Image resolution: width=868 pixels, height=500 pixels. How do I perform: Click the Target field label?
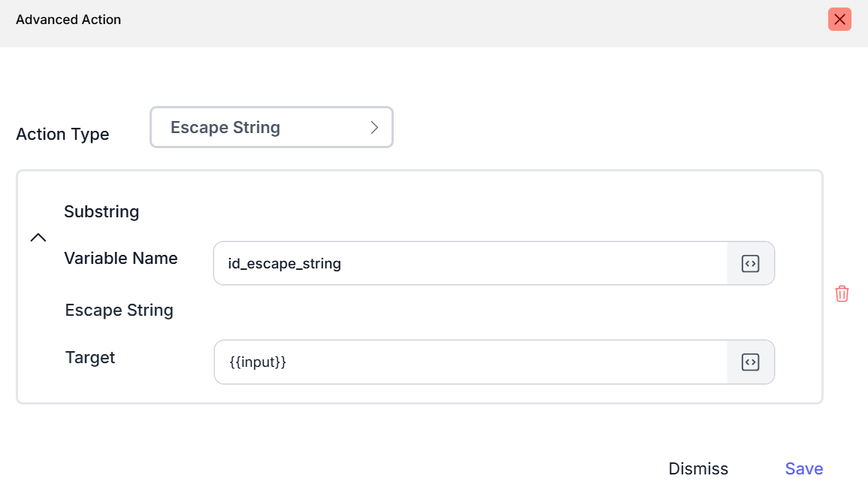[x=90, y=358]
